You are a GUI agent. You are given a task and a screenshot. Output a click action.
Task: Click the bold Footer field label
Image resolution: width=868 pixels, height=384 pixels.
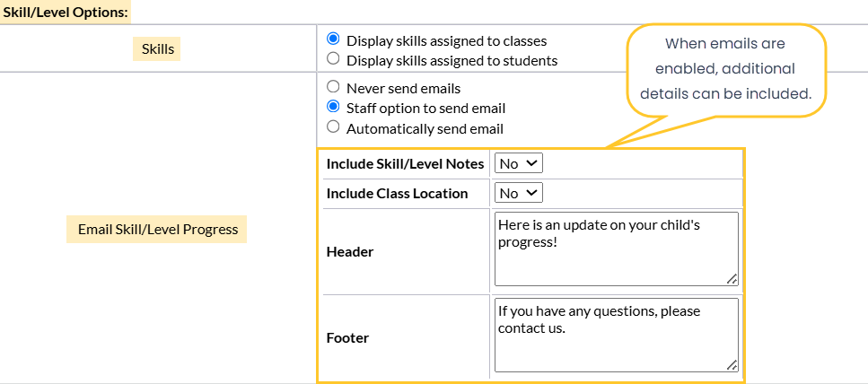point(347,338)
